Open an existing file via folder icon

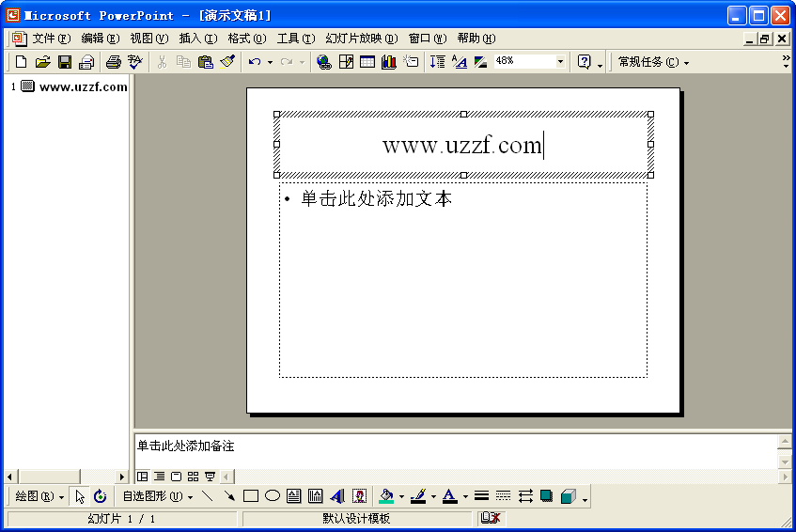click(x=42, y=62)
